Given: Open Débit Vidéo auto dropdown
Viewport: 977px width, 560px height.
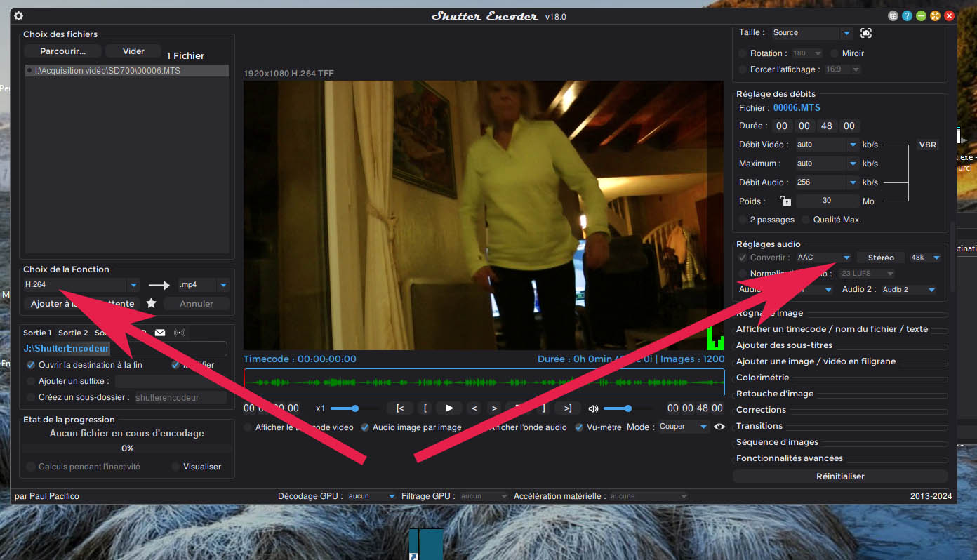Looking at the screenshot, I should pyautogui.click(x=827, y=145).
